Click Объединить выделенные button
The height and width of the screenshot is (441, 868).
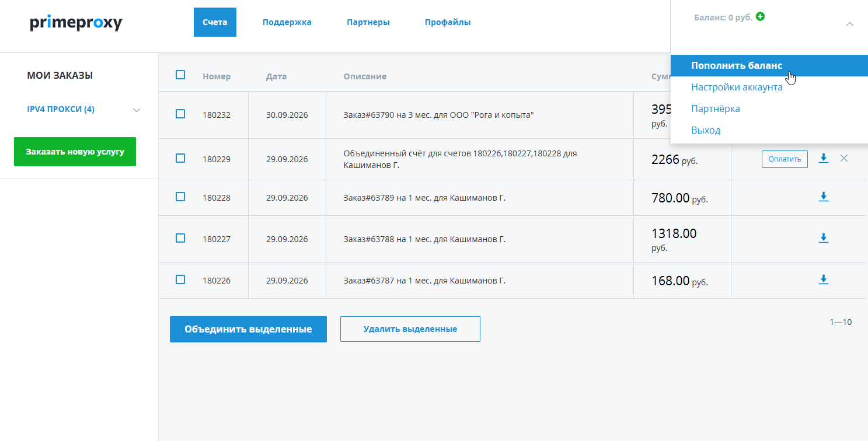click(x=248, y=329)
